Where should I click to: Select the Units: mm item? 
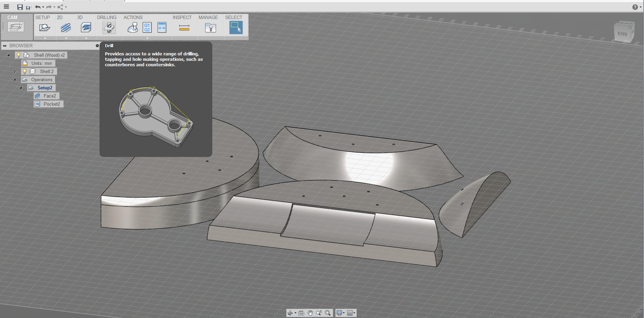click(x=38, y=63)
